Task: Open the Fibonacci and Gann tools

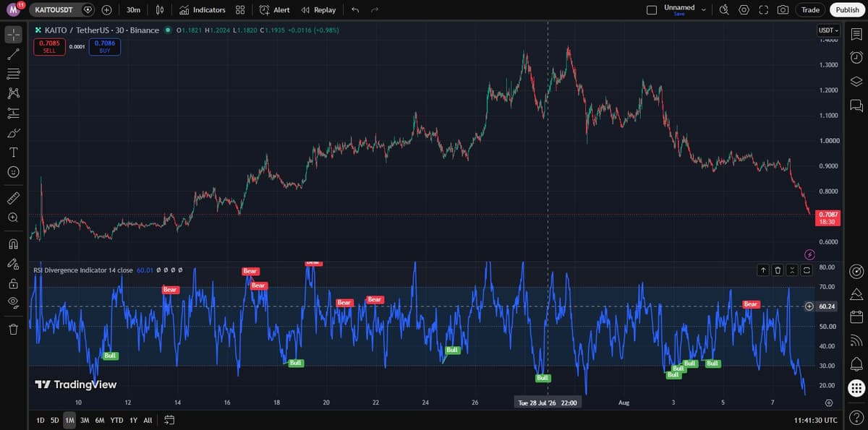Action: [13, 74]
